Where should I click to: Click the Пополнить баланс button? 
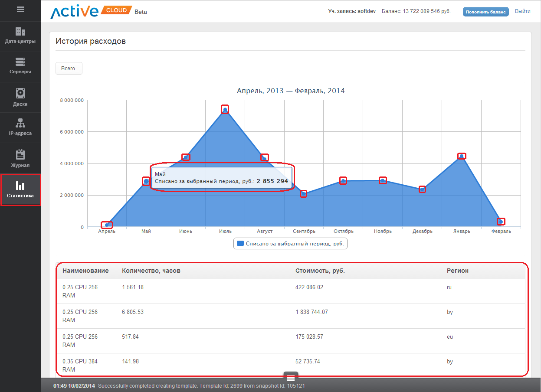coord(485,12)
